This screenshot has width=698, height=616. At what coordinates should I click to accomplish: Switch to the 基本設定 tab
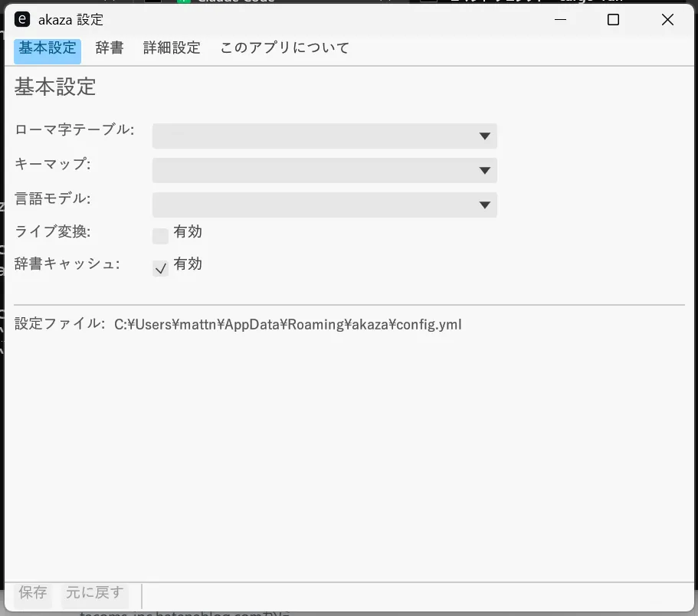tap(48, 51)
